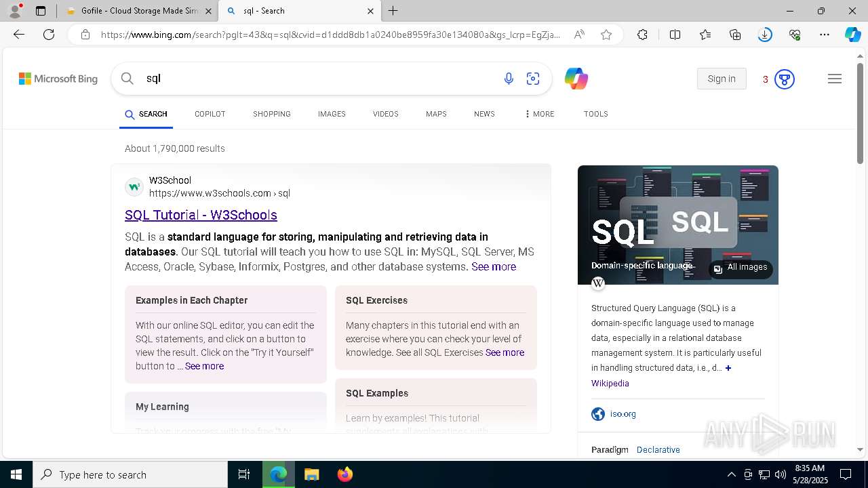The width and height of the screenshot is (868, 488).
Task: View site information lock icon
Action: coord(85,35)
